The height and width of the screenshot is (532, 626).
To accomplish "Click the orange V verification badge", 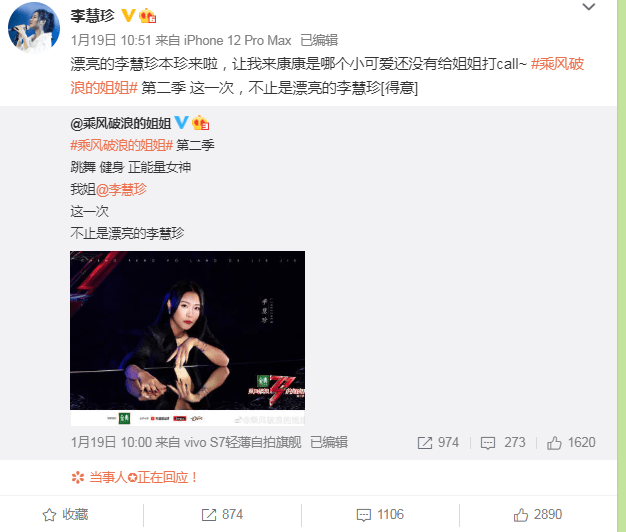I will click(129, 16).
